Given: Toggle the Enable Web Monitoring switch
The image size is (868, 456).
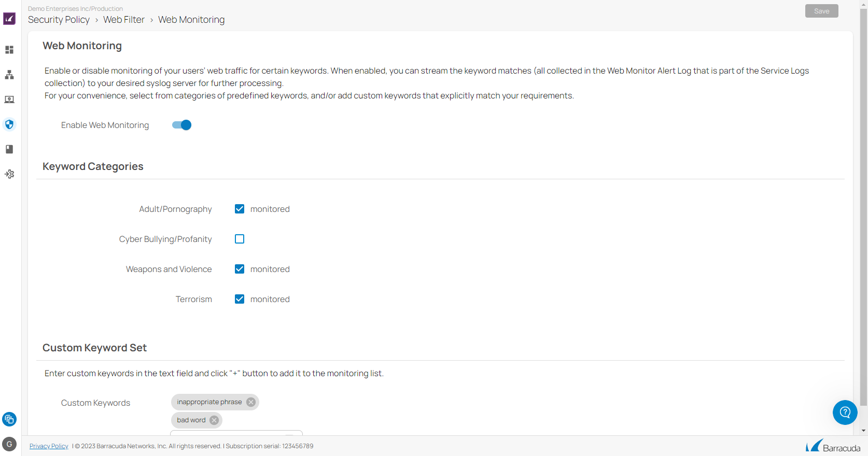Looking at the screenshot, I should click(182, 125).
